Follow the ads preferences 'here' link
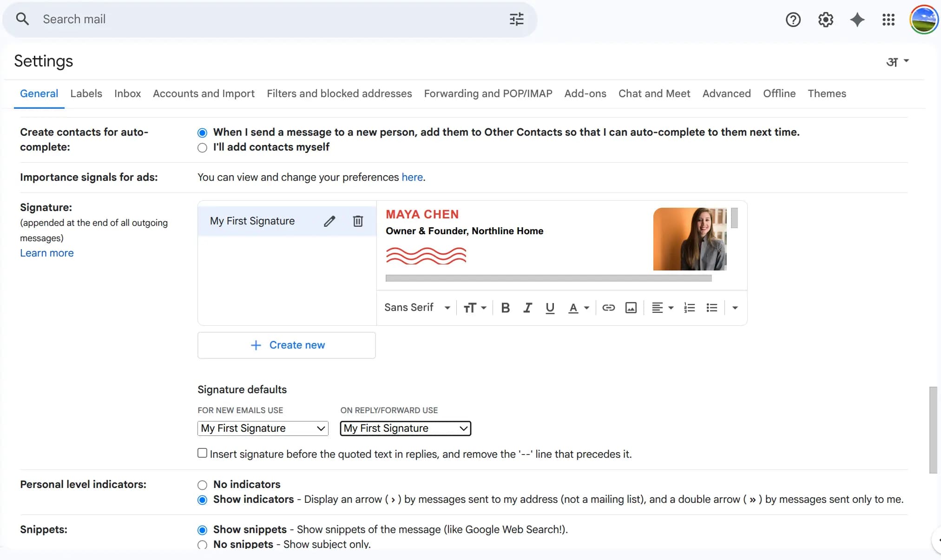Image resolution: width=941 pixels, height=560 pixels. tap(412, 178)
